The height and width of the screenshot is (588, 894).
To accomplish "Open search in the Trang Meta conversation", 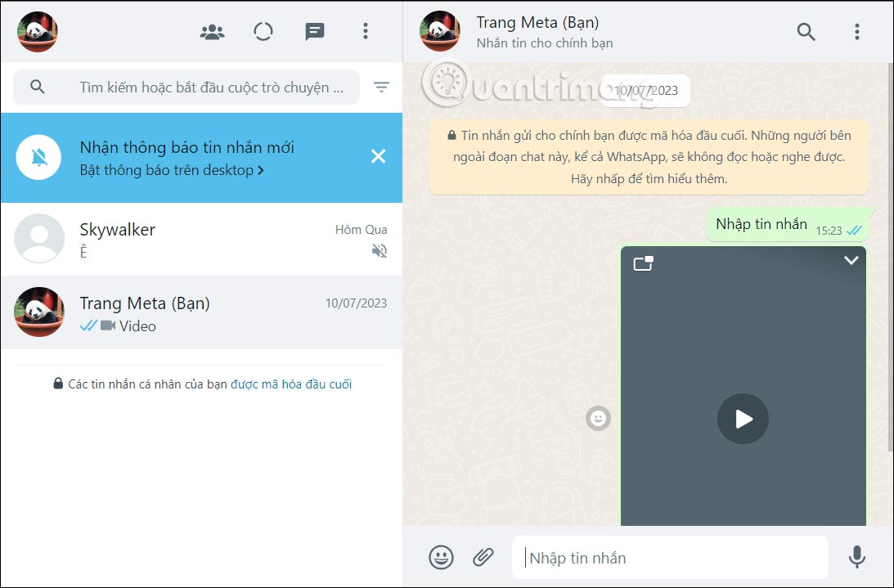I will pos(806,32).
